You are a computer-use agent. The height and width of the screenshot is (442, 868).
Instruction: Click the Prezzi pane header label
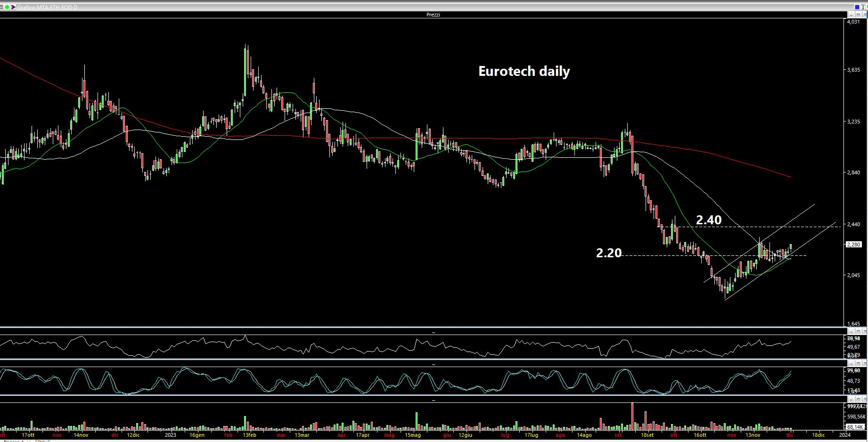click(x=433, y=15)
